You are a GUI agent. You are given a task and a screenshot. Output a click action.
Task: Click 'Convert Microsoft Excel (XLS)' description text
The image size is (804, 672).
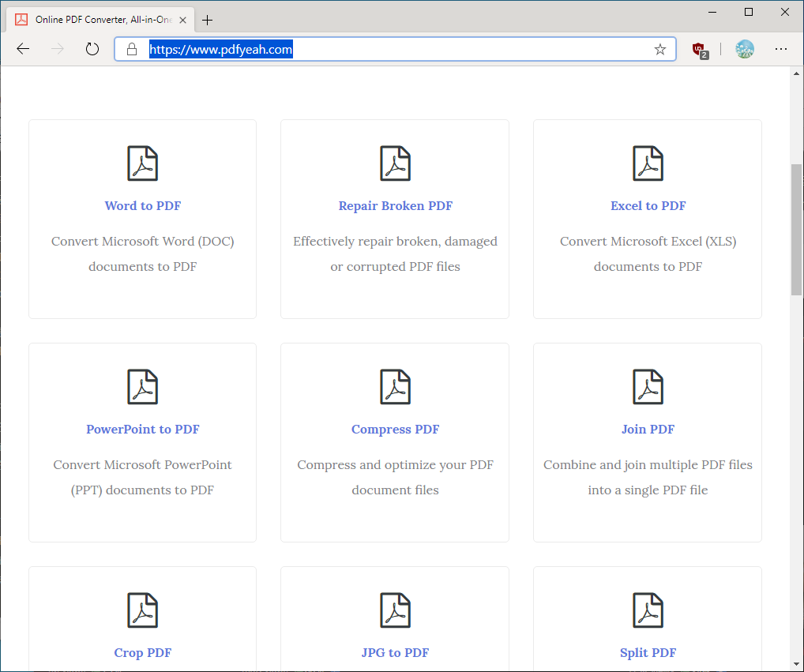(648, 242)
